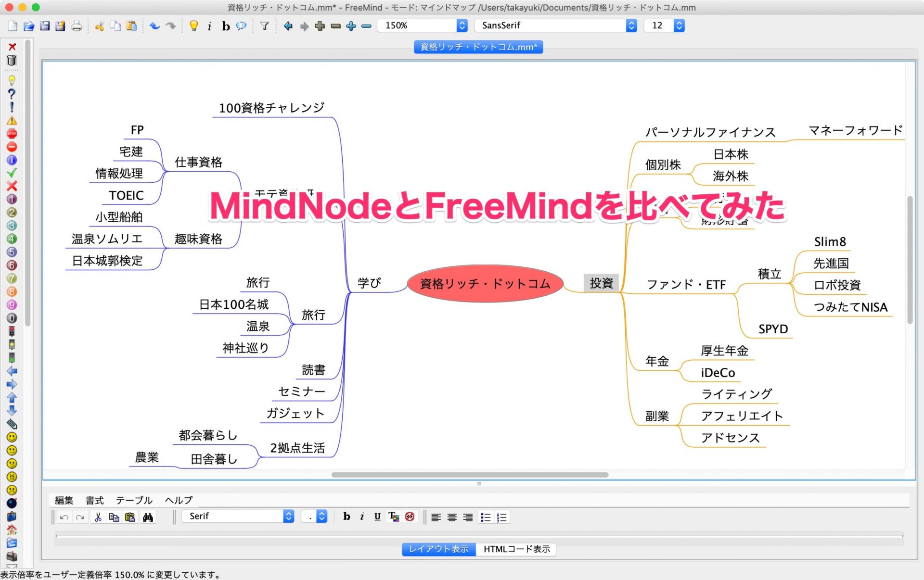Screen dimensions: 924x580
Task: Click the trash can remove-last-icon button
Action: (12, 60)
